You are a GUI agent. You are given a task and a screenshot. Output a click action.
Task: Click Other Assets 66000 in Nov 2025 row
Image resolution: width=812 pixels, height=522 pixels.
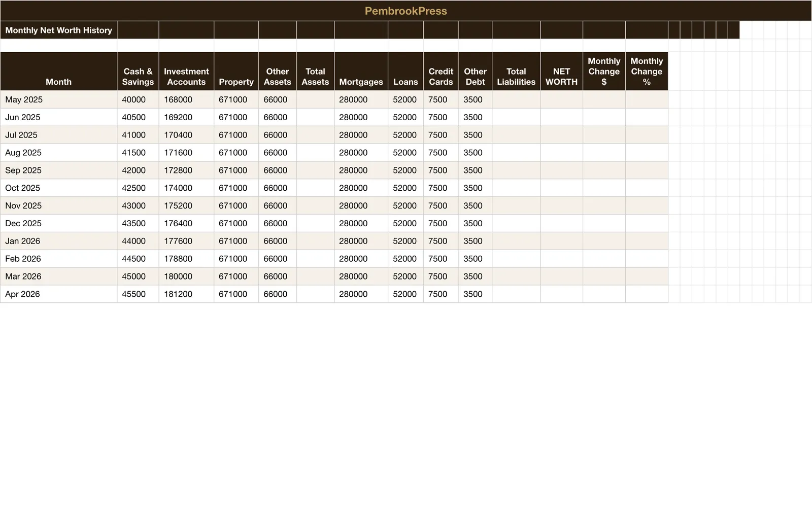pyautogui.click(x=278, y=205)
